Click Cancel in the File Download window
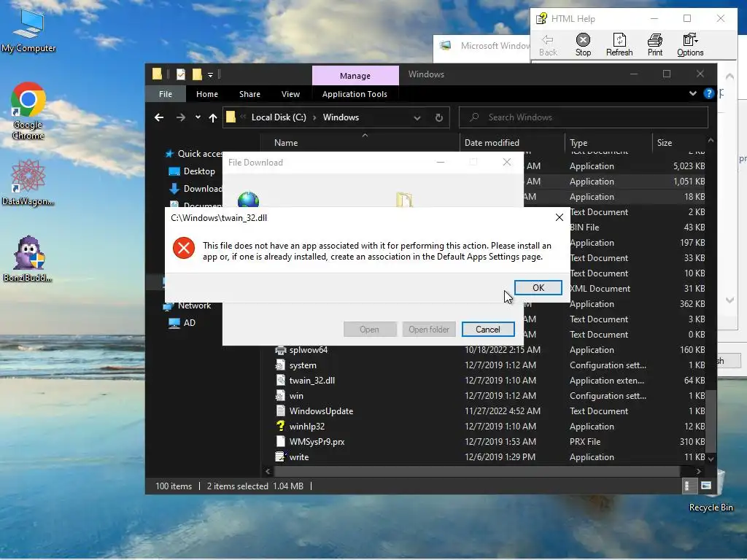747x560 pixels. [488, 329]
